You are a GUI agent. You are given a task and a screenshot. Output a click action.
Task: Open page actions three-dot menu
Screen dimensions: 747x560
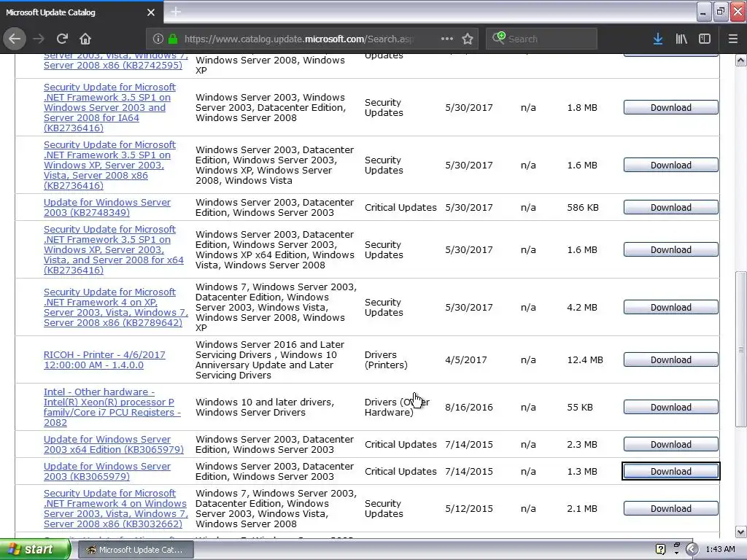447,39
